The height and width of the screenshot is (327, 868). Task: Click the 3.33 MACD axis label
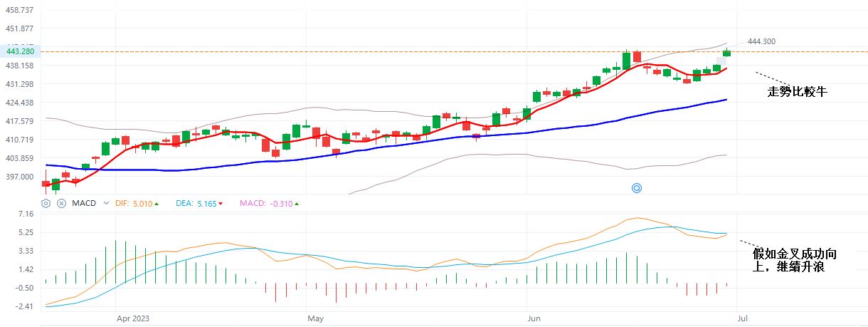pos(26,251)
